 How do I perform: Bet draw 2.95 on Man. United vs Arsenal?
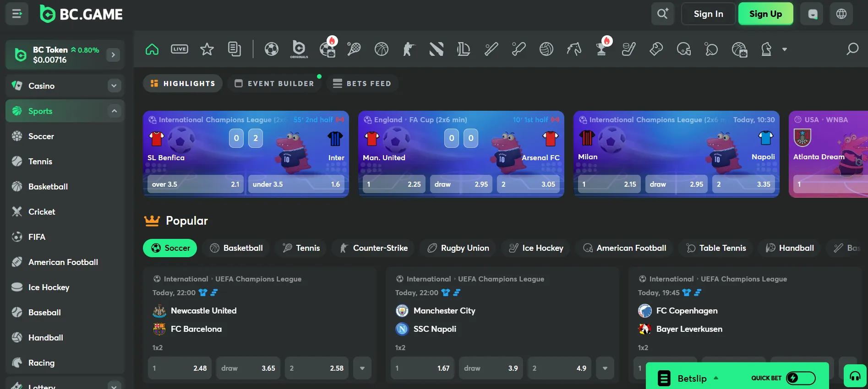(x=461, y=184)
